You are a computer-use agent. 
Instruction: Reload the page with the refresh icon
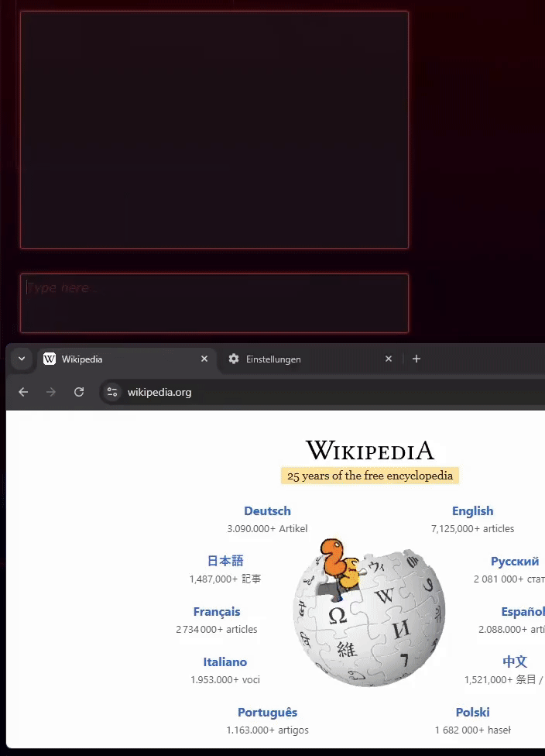pyautogui.click(x=79, y=392)
